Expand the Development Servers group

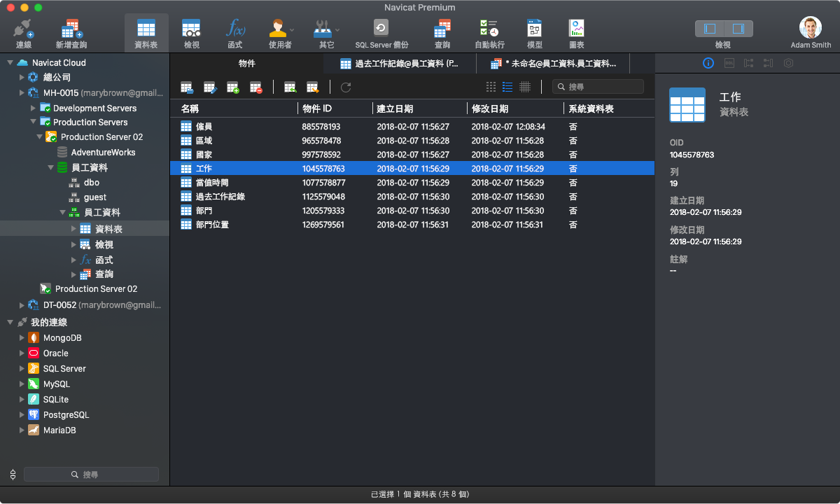pos(33,108)
